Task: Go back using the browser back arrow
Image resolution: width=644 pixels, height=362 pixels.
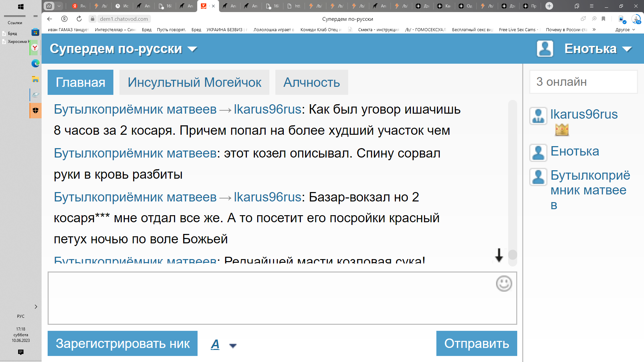Action: pos(50,19)
